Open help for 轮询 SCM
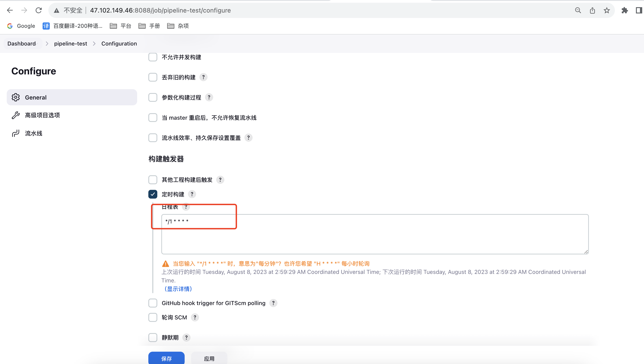Screen dimensions: 644x364 pyautogui.click(x=195, y=318)
